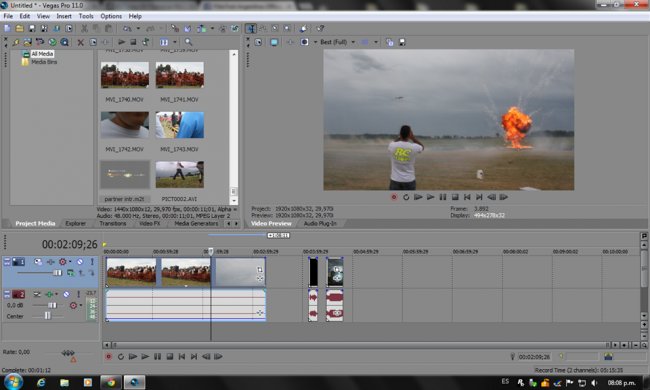Open the Views dropdown arrow in media toolbar
This screenshot has width=650, height=390.
(175, 42)
